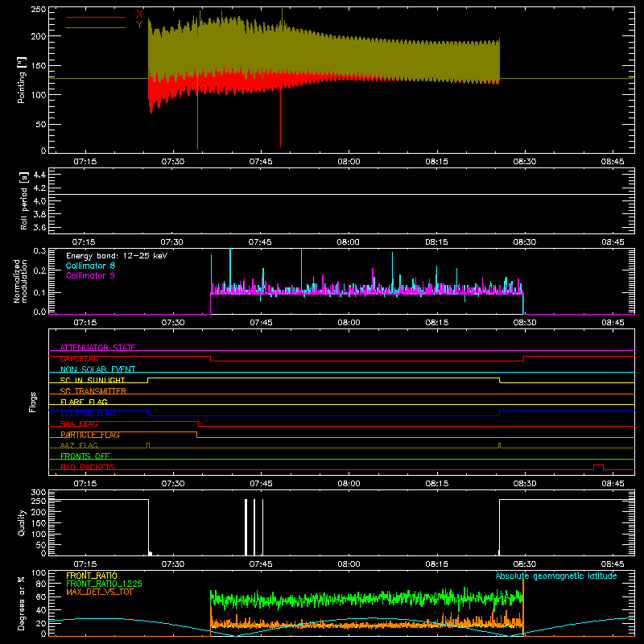
Task: Click 08:15 label under Quality plot
Action: tap(436, 564)
